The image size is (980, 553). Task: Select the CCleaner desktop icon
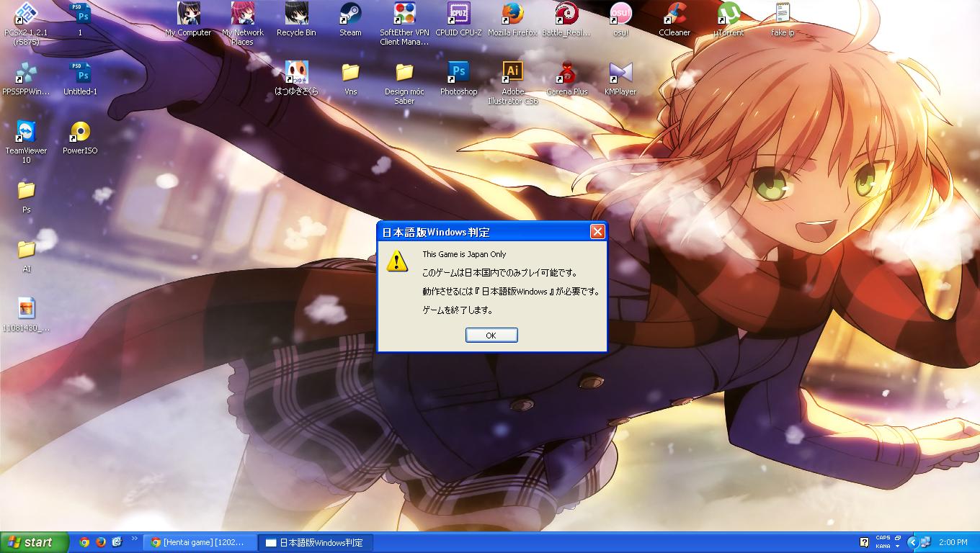[674, 14]
